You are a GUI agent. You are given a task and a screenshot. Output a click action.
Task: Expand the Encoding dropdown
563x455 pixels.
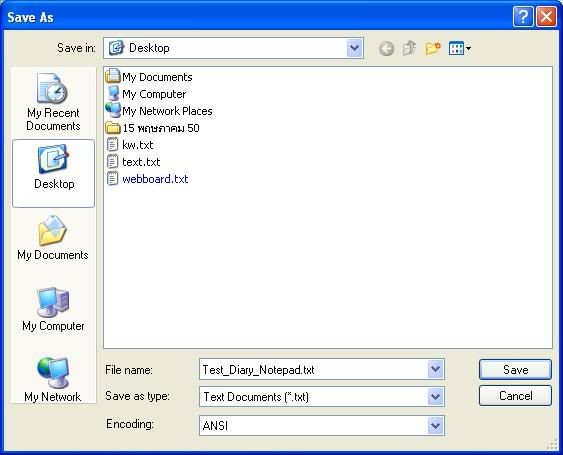436,426
